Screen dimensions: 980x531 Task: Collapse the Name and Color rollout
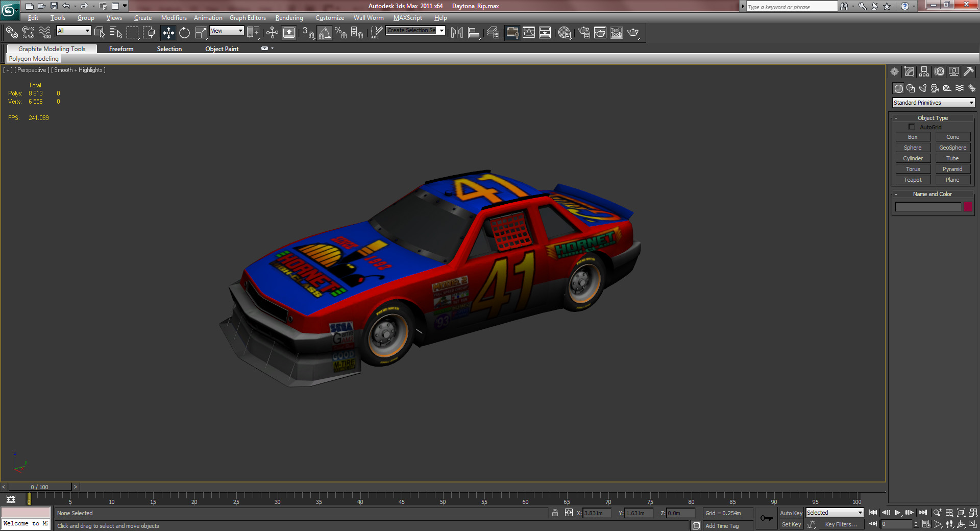(x=933, y=194)
